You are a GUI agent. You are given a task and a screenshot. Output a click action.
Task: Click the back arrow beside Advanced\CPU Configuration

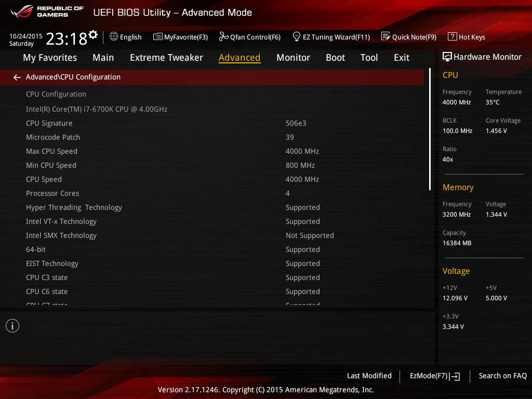coord(17,78)
